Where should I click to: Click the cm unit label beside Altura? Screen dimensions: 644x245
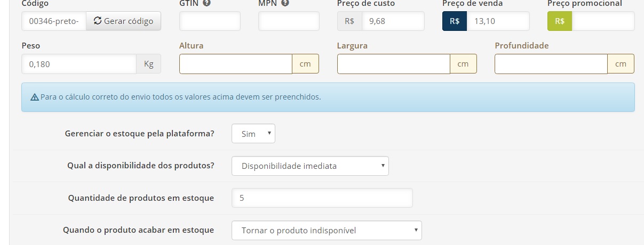(x=305, y=64)
